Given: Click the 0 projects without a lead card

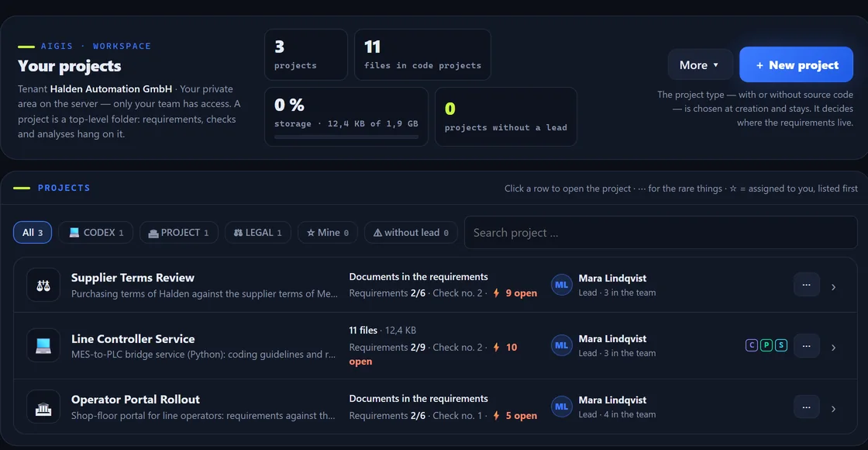Looking at the screenshot, I should [x=506, y=117].
